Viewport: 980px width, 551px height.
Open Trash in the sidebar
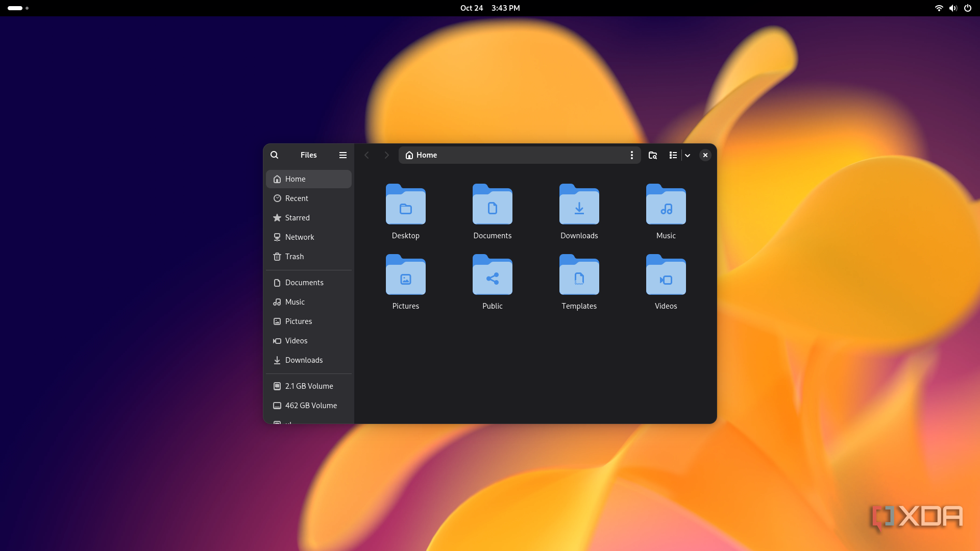click(309, 257)
